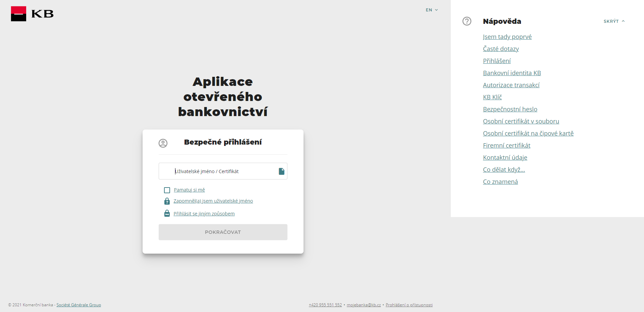The image size is (644, 312).
Task: Click the help question mark icon
Action: pos(467,21)
